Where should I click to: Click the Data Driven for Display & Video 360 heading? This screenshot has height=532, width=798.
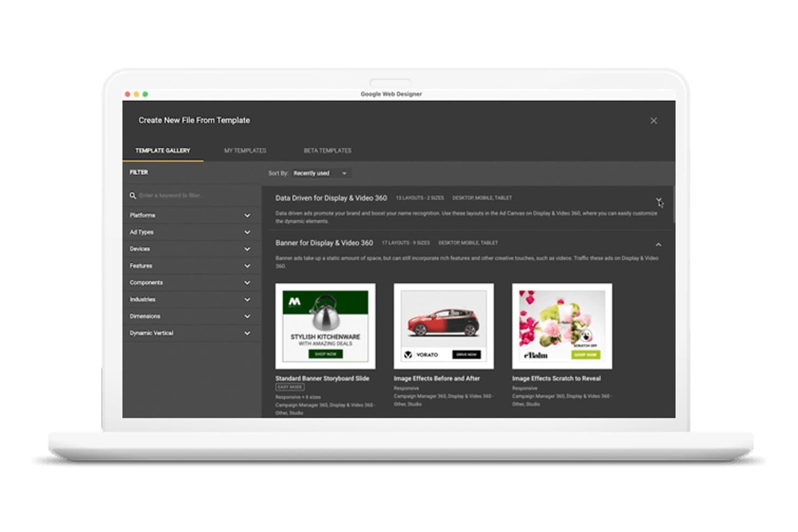(x=331, y=198)
